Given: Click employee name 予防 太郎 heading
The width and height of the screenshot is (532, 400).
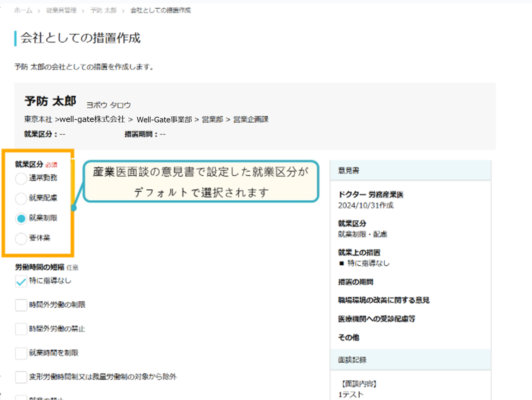Looking at the screenshot, I should 50,101.
